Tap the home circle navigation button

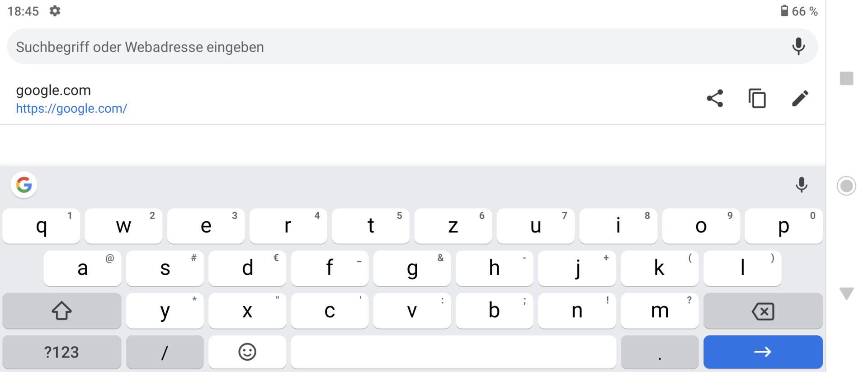[x=846, y=186]
